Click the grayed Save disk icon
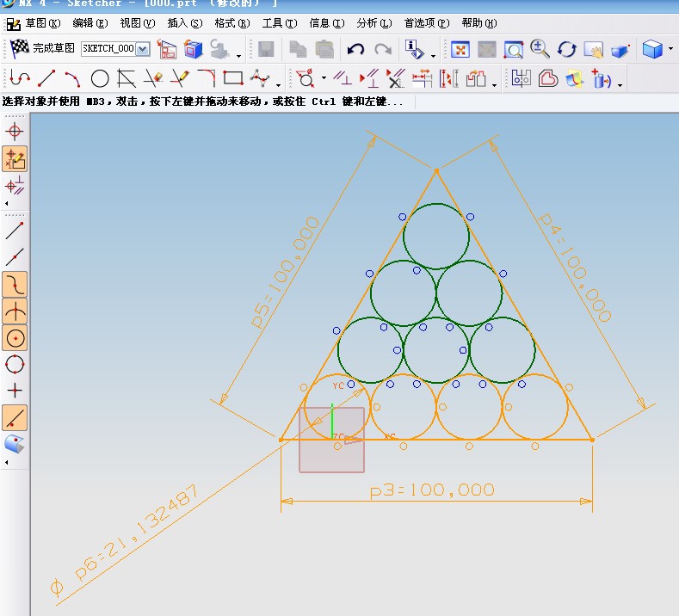Screen dimensions: 679x616 click(266, 49)
